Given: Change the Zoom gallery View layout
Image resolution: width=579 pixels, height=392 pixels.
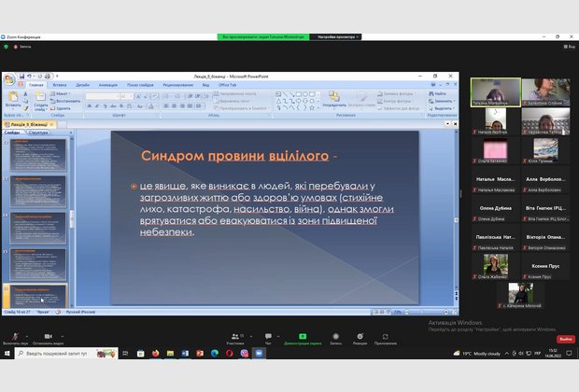Looking at the screenshot, I should pos(568,46).
